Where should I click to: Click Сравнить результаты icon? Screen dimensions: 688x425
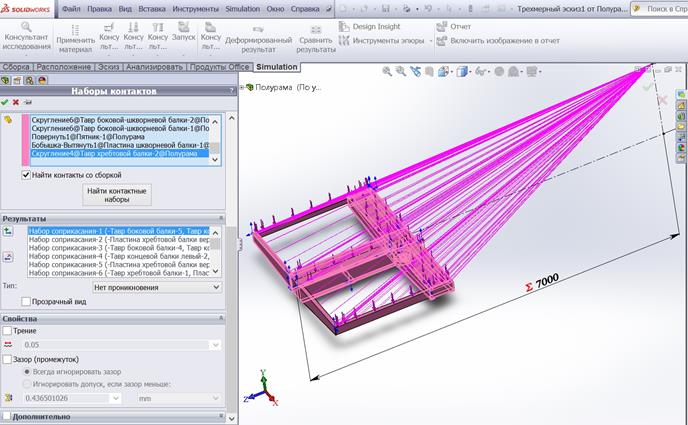(x=316, y=30)
